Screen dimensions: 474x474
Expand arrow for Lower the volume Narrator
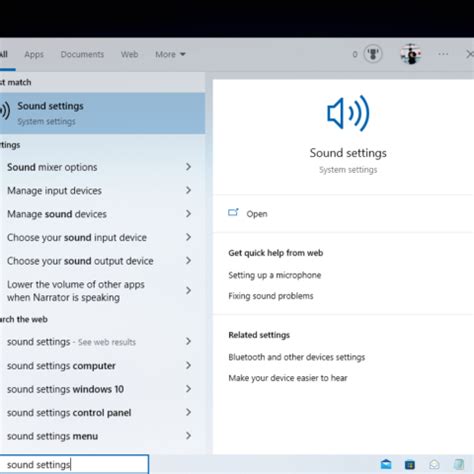pyautogui.click(x=188, y=290)
